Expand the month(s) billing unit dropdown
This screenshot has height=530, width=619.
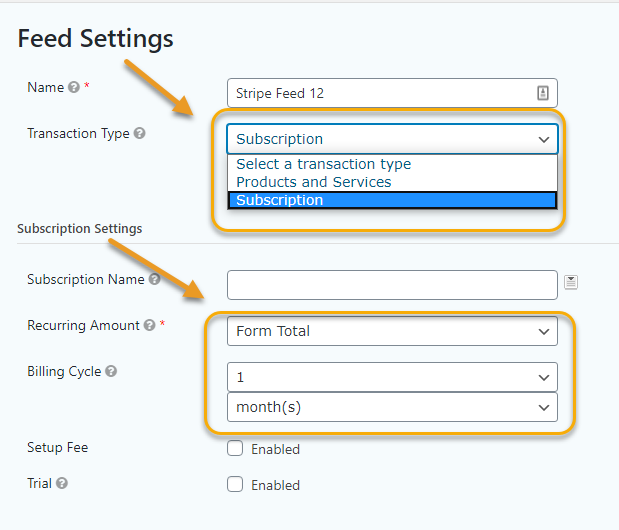[x=392, y=407]
